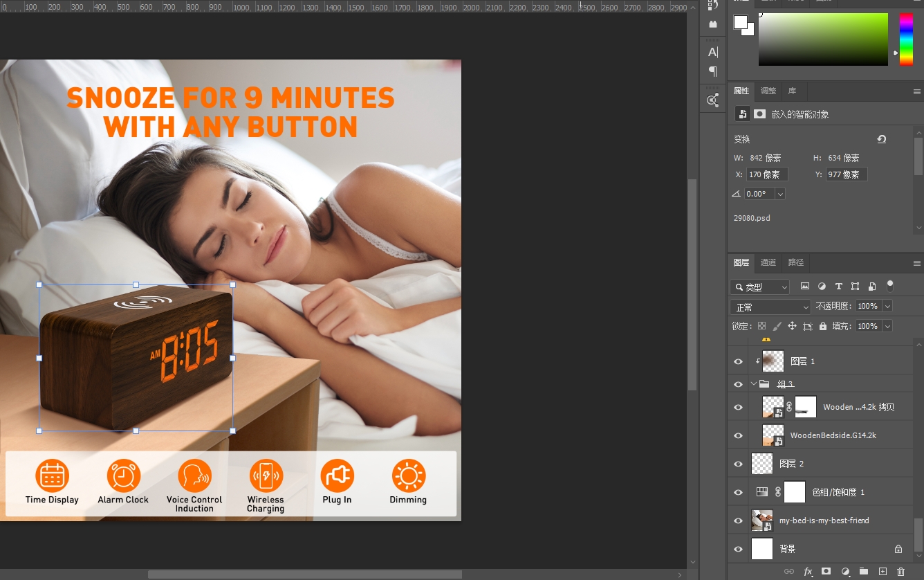Viewport: 924px width, 580px height.
Task: Toggle visibility of 色相/饱和度 1 layer
Action: 738,492
